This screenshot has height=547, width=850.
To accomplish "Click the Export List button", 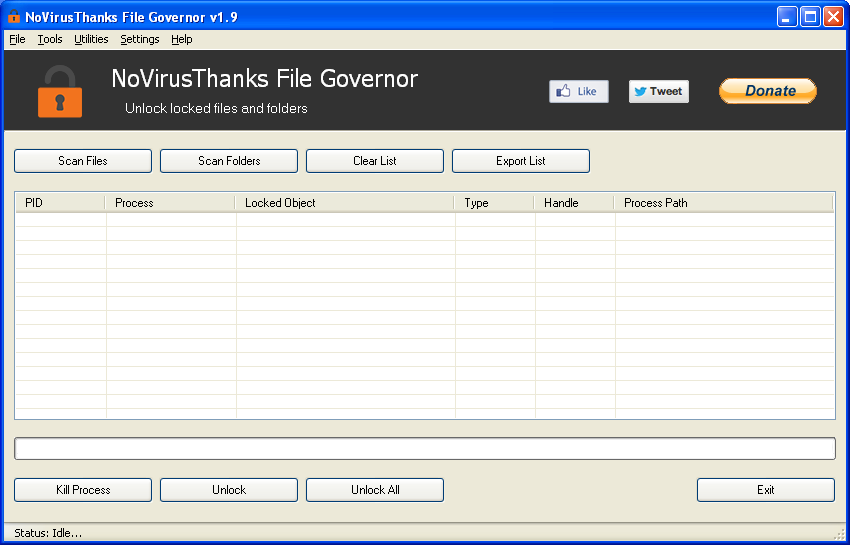I will [x=520, y=161].
